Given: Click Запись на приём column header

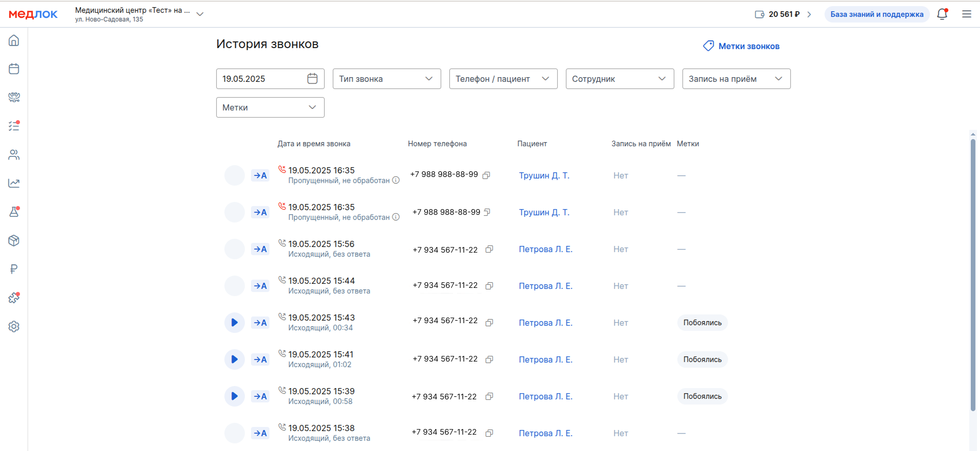Looking at the screenshot, I should (641, 144).
